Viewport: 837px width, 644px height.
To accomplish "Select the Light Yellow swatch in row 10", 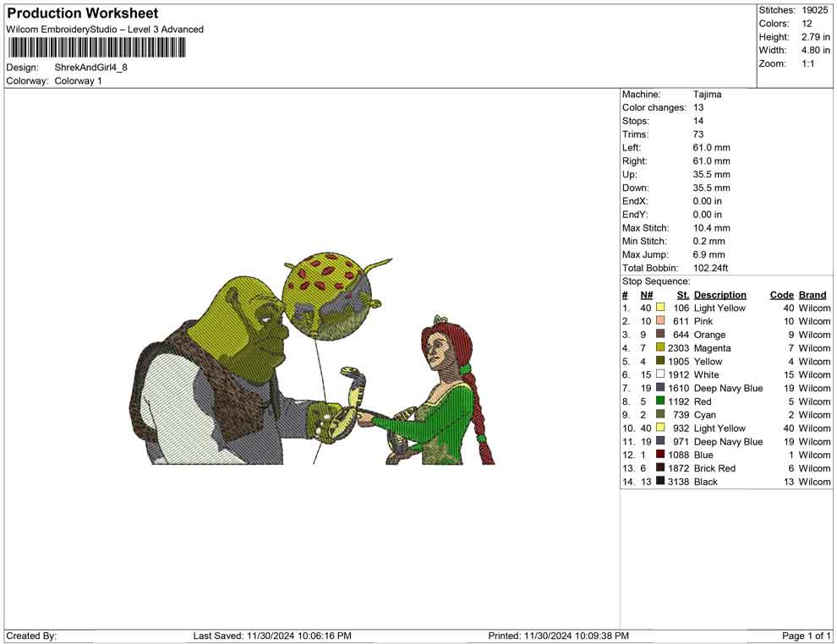I will coord(660,428).
